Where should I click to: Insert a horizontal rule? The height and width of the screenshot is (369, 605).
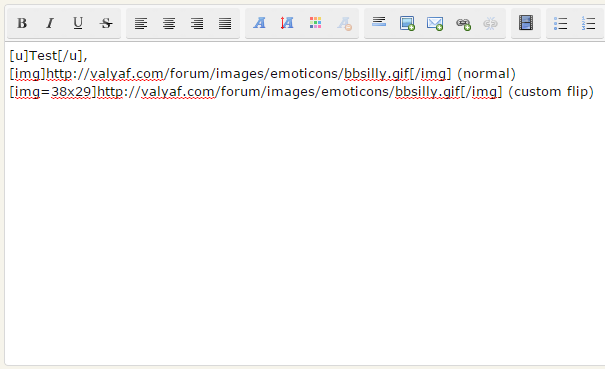point(379,23)
